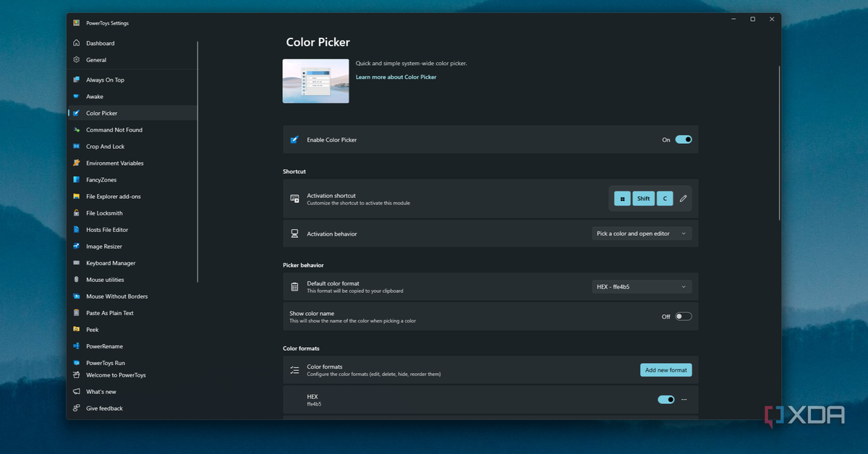
Task: Click the Color Picker preview thumbnail
Action: point(315,80)
